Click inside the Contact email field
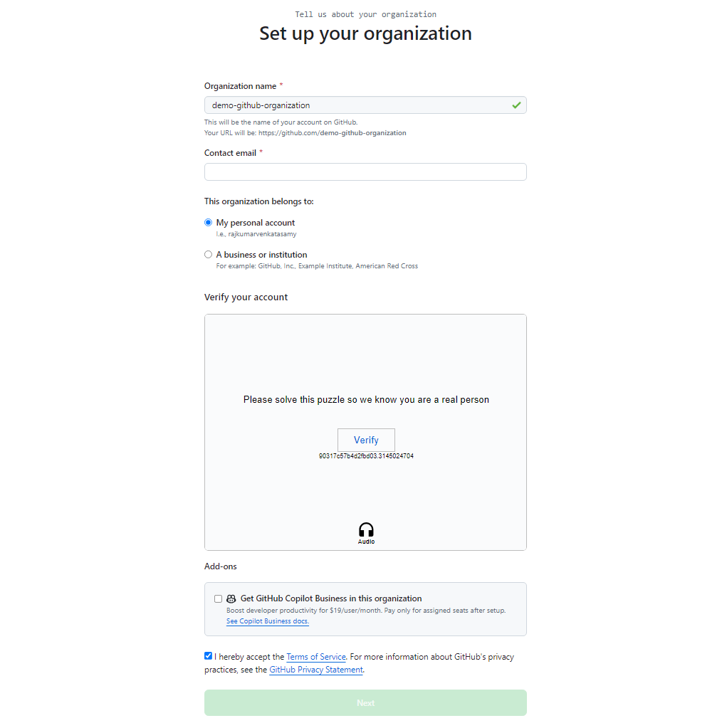The image size is (727, 728). (x=365, y=172)
